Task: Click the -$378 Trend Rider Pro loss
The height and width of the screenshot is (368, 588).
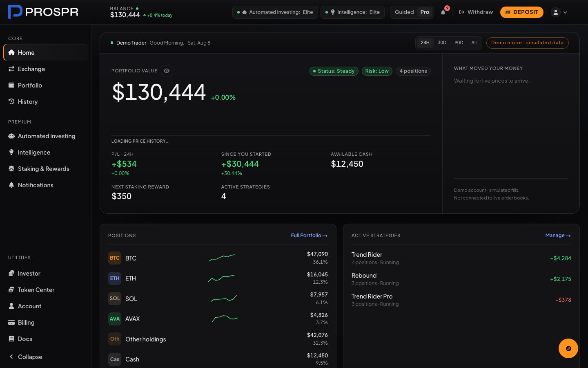Action: click(x=563, y=300)
